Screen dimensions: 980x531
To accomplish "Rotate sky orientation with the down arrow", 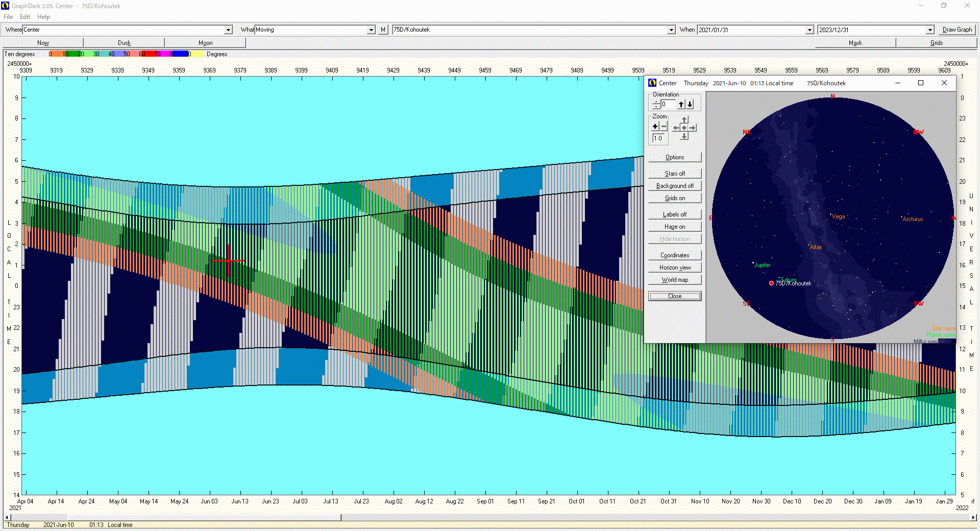I will 690,104.
